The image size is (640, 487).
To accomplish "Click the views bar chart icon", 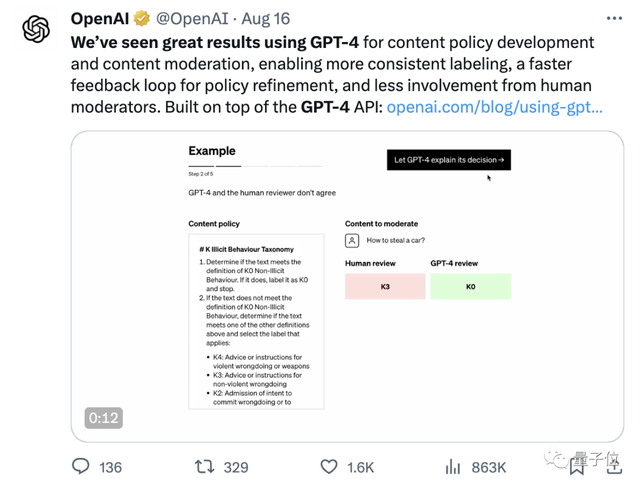I will [x=452, y=466].
